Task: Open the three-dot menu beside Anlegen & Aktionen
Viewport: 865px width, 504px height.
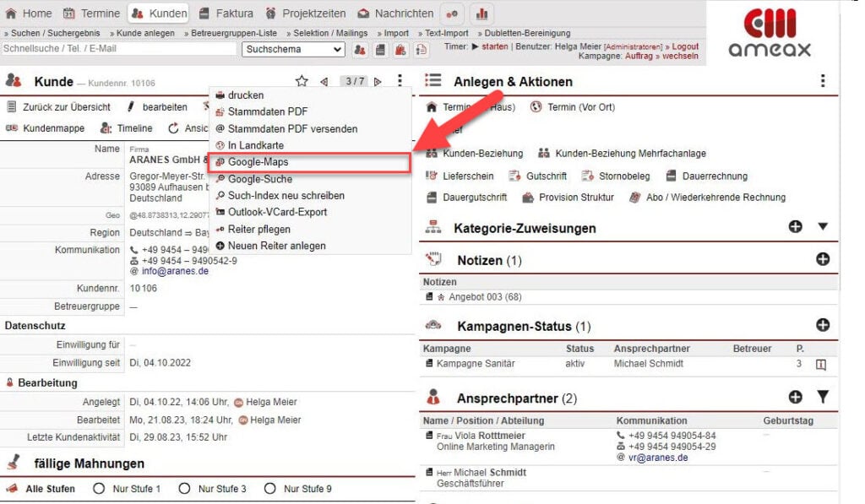Action: click(x=824, y=79)
